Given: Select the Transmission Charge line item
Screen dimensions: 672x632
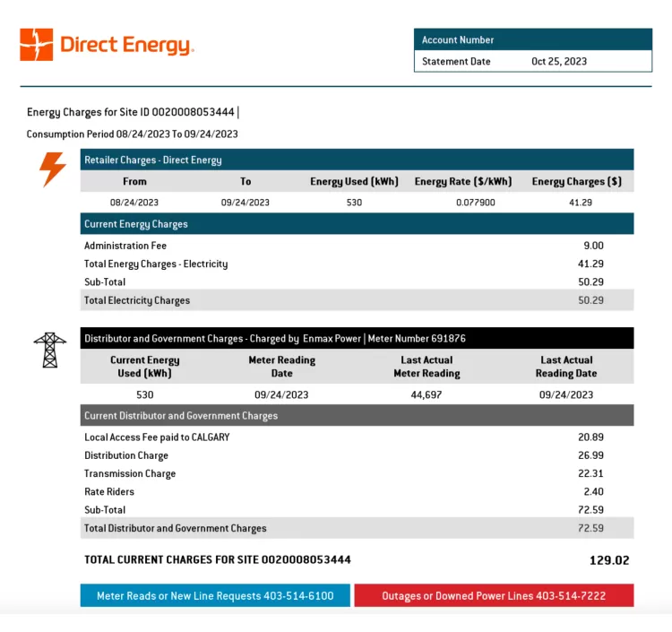Looking at the screenshot, I should (x=130, y=473).
